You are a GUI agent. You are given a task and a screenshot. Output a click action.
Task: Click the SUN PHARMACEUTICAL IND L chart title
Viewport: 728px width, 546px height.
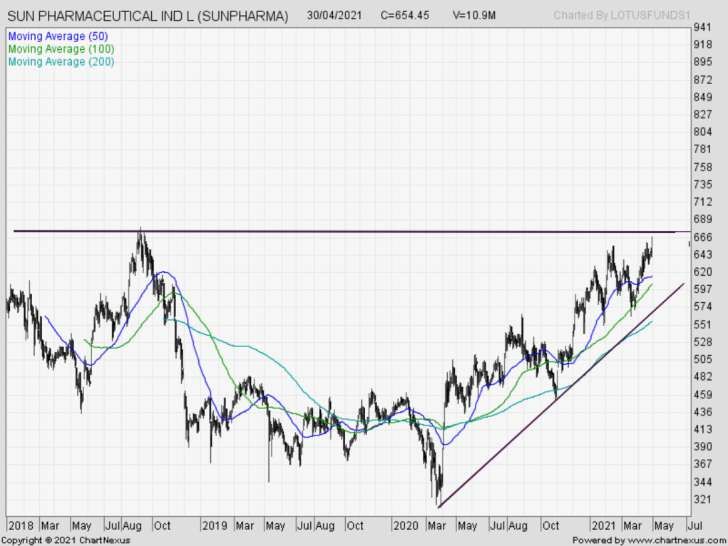148,17
